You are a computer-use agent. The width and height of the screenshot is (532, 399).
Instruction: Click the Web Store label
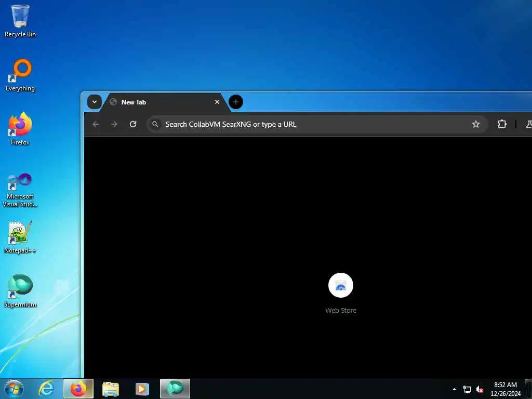click(x=341, y=310)
